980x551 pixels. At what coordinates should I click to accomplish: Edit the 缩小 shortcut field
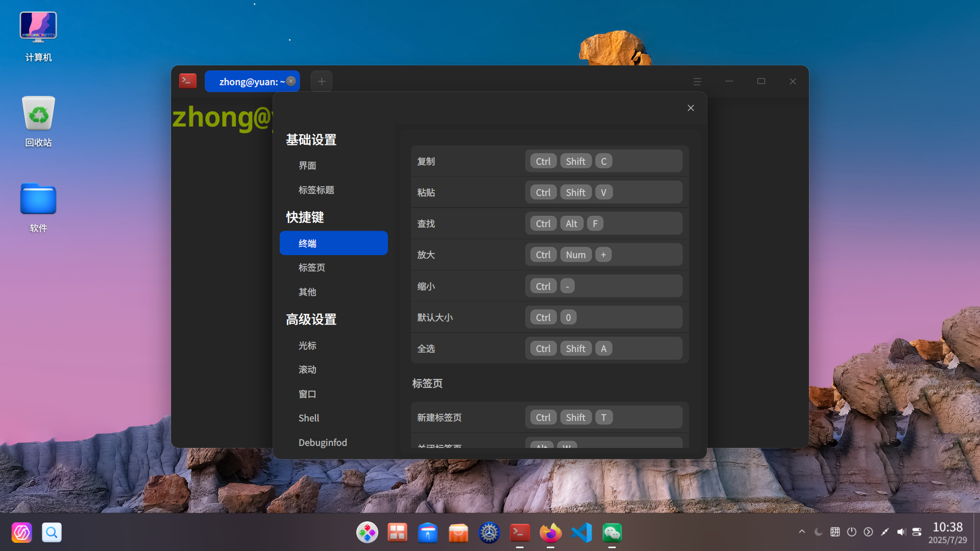[604, 286]
